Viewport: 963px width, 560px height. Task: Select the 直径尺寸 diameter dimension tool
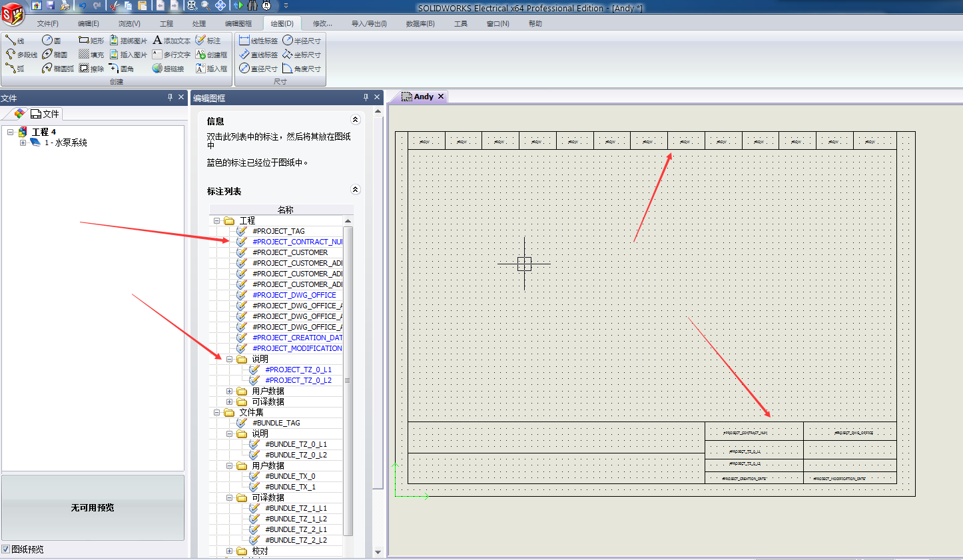258,69
